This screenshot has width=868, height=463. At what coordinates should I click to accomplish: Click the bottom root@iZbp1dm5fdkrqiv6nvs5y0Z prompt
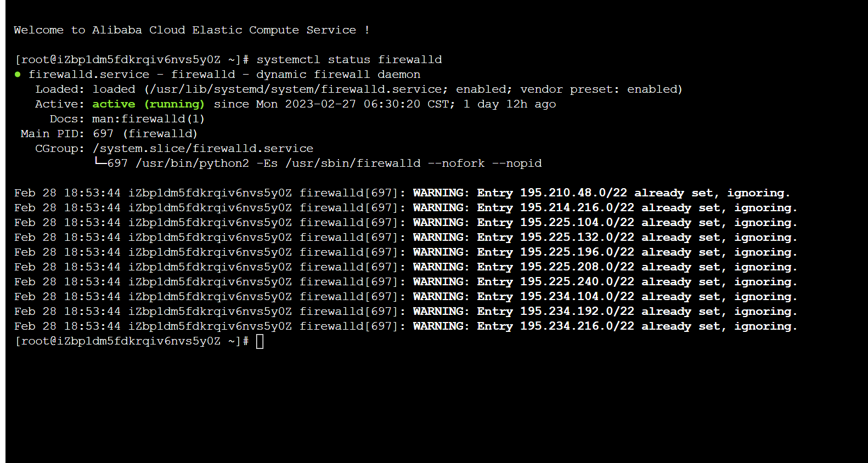tap(132, 341)
